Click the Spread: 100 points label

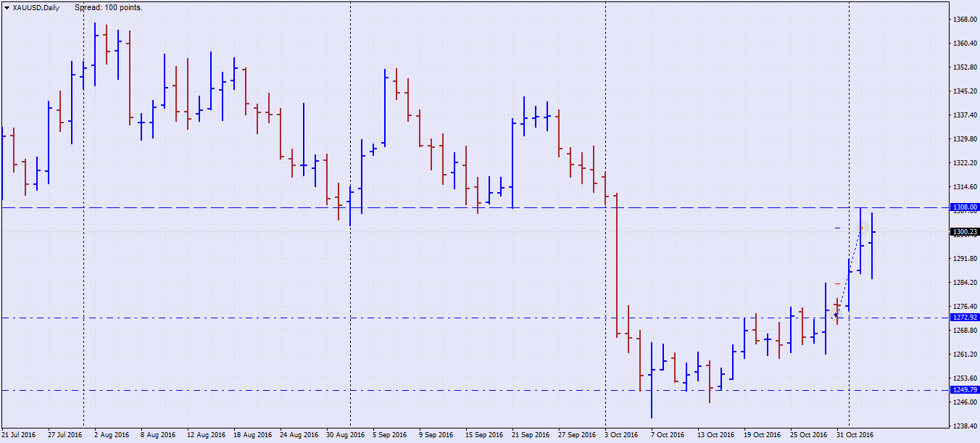(109, 7)
